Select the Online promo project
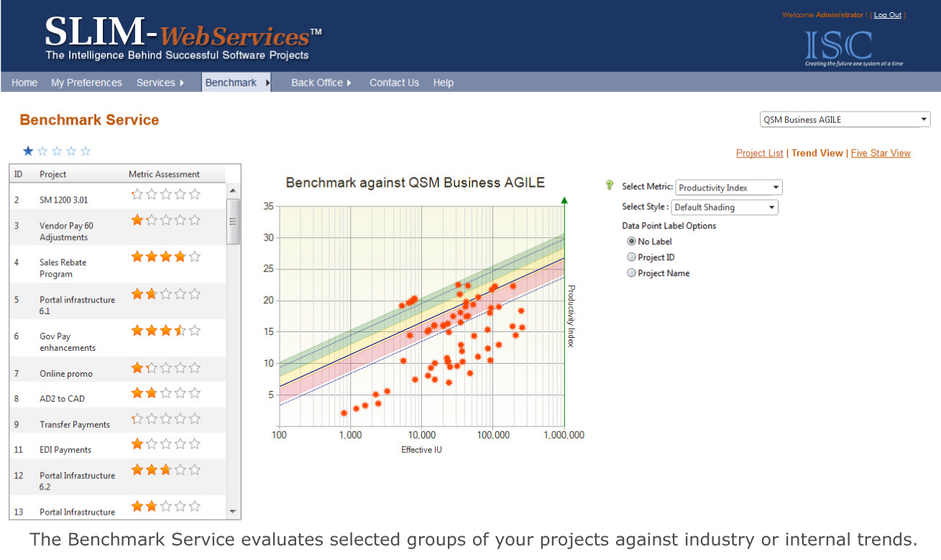 click(118, 369)
